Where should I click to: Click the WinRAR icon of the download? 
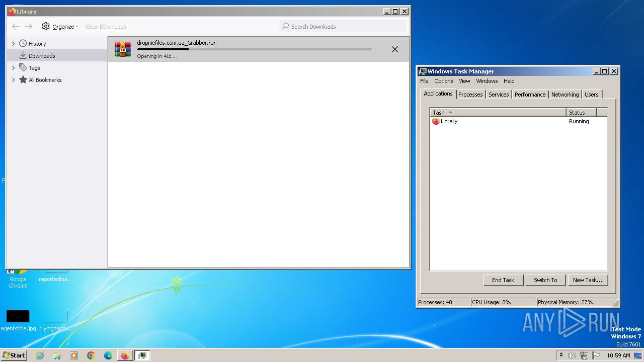[123, 49]
